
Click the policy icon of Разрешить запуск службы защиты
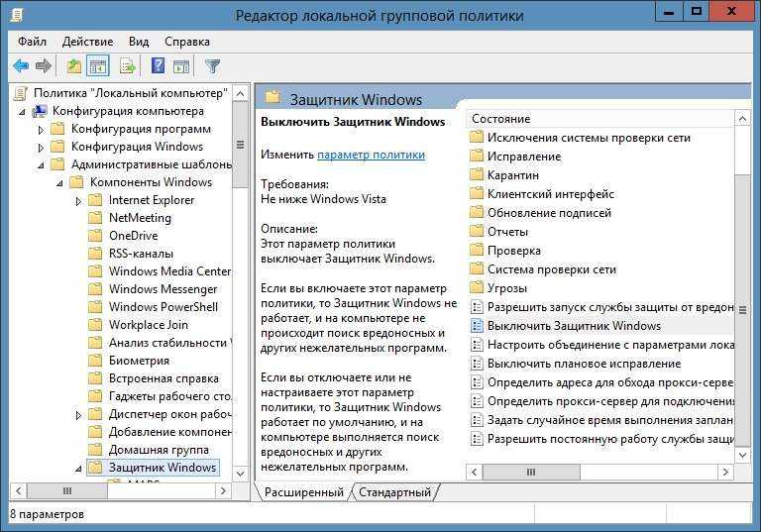477,307
